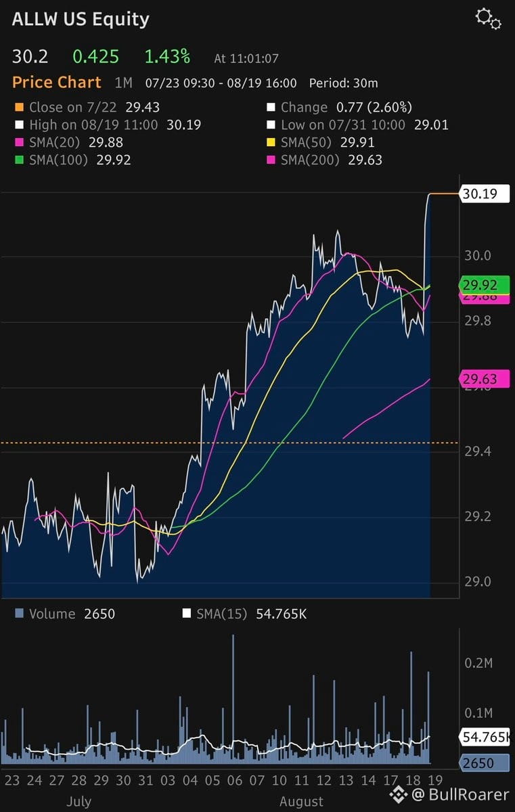Click the 0.1M volume axis label

pos(478,713)
